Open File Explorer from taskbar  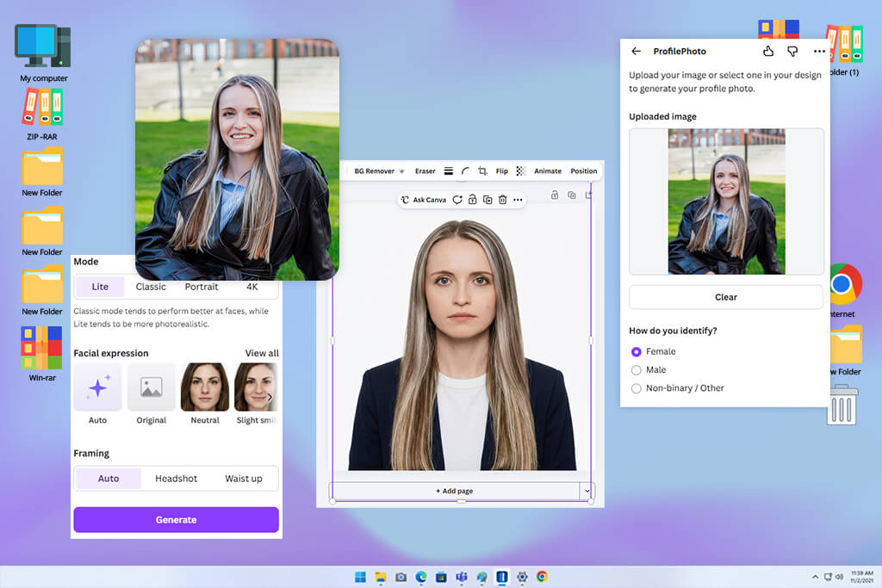[x=381, y=577]
